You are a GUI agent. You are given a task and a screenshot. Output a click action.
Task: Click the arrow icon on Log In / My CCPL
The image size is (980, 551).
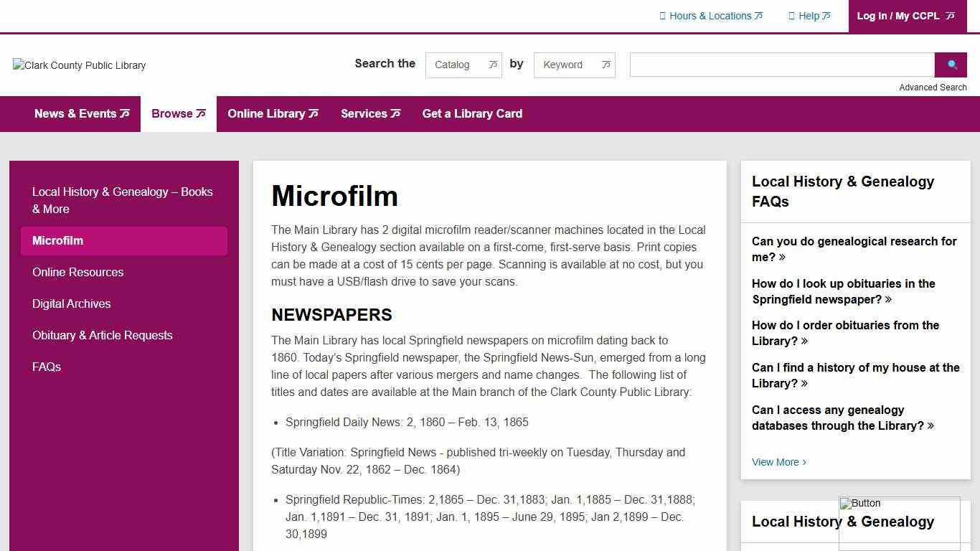948,16
